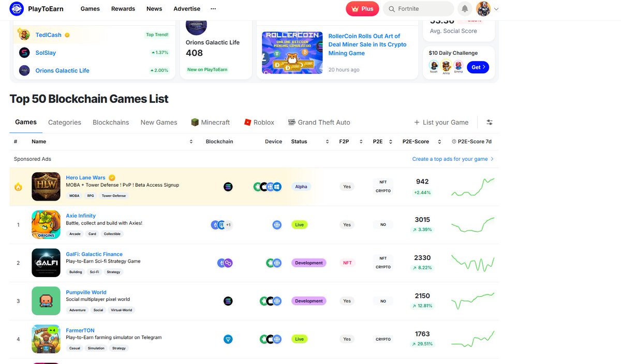The image size is (621, 364).
Task: Open the GalFi game thumbnail
Action: click(x=46, y=263)
